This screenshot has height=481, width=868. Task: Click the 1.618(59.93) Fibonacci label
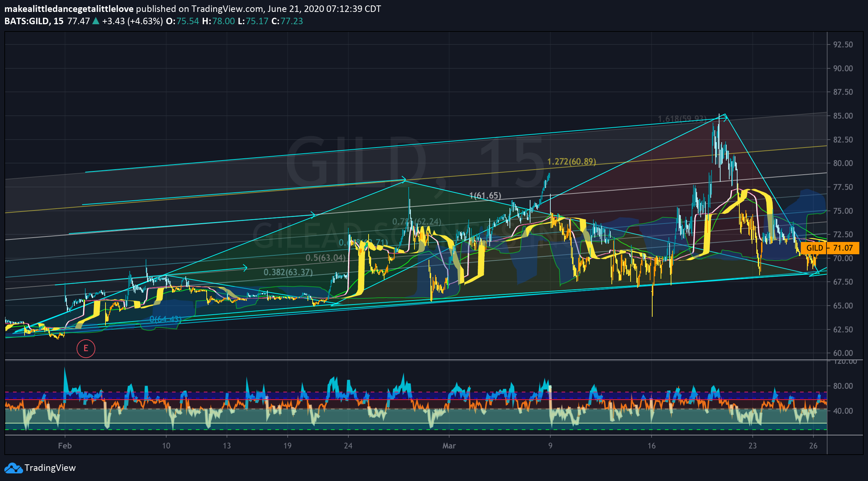pos(682,119)
